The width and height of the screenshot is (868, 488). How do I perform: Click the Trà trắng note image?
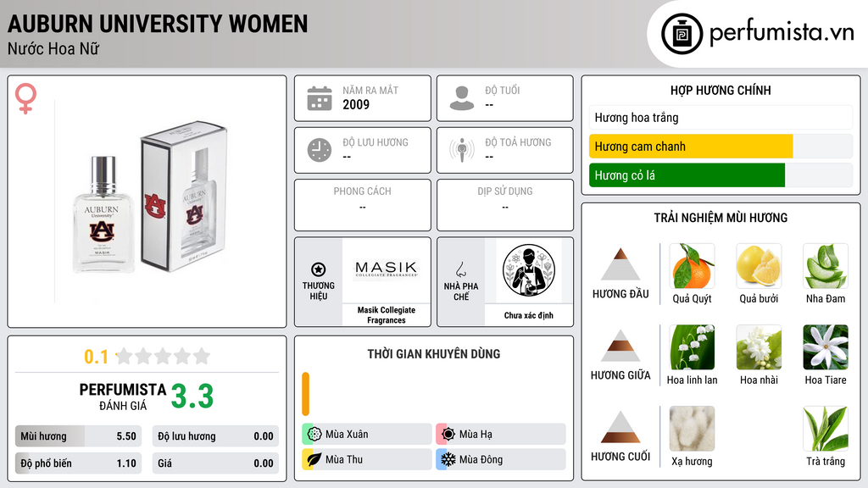tap(826, 429)
